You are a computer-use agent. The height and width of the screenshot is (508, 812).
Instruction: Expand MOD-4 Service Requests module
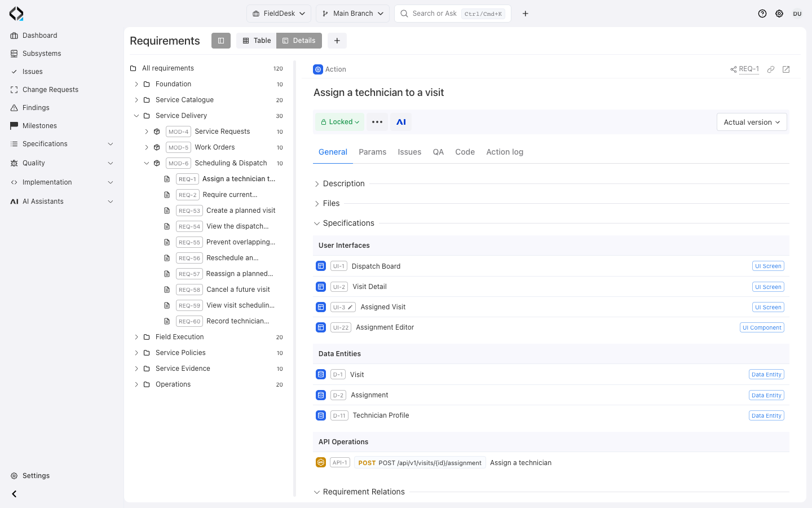click(x=147, y=132)
